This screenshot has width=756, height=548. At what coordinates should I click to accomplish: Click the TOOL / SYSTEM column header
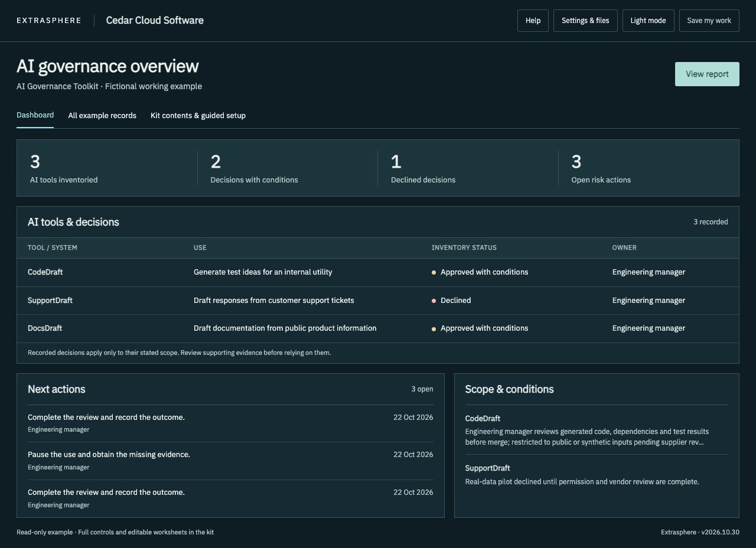pos(53,248)
